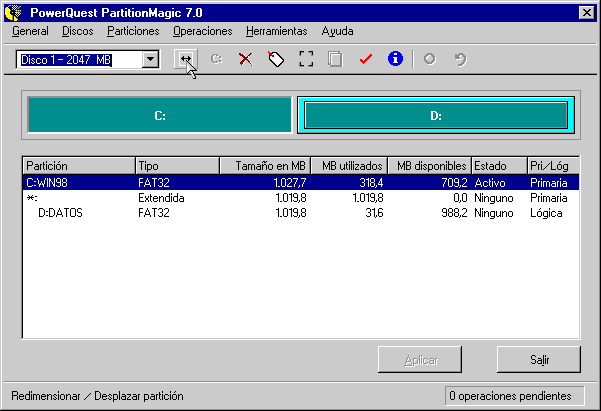The width and height of the screenshot is (601, 411).
Task: Click the Tamaño en MB column header
Action: [x=265, y=166]
